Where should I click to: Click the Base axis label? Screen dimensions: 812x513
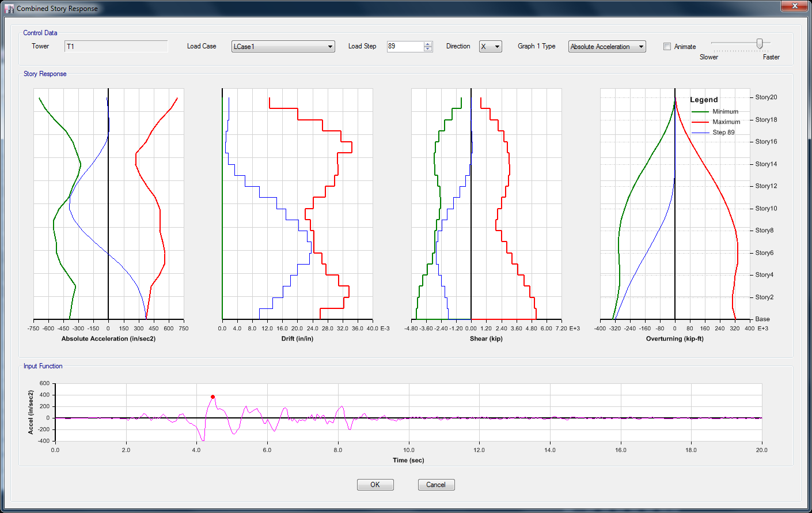[x=762, y=319]
